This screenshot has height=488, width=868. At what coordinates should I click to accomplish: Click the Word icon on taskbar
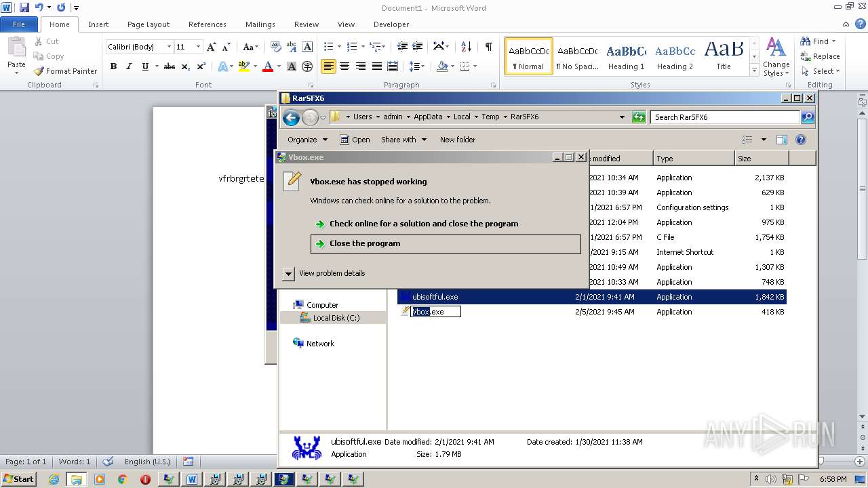(x=191, y=479)
